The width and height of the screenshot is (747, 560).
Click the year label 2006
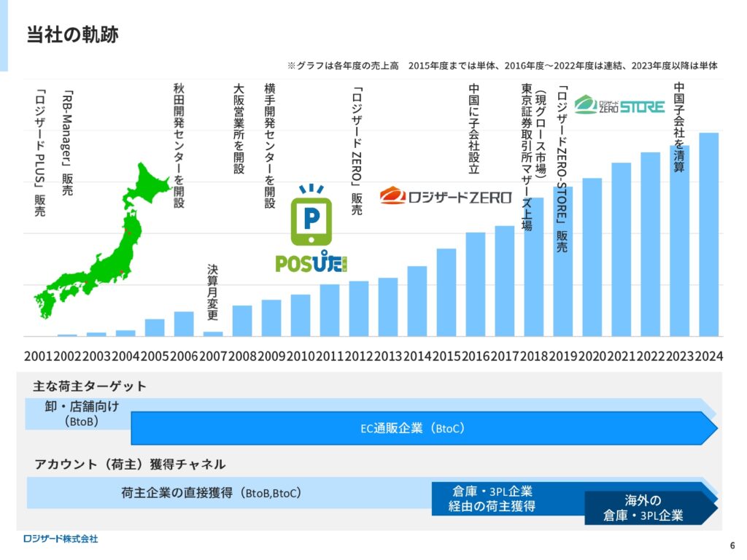tap(184, 356)
